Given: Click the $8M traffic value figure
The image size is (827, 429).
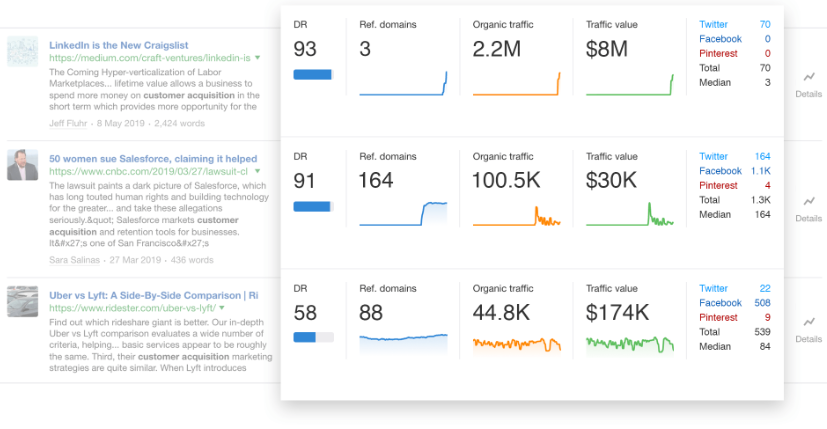Looking at the screenshot, I should coord(607,49).
